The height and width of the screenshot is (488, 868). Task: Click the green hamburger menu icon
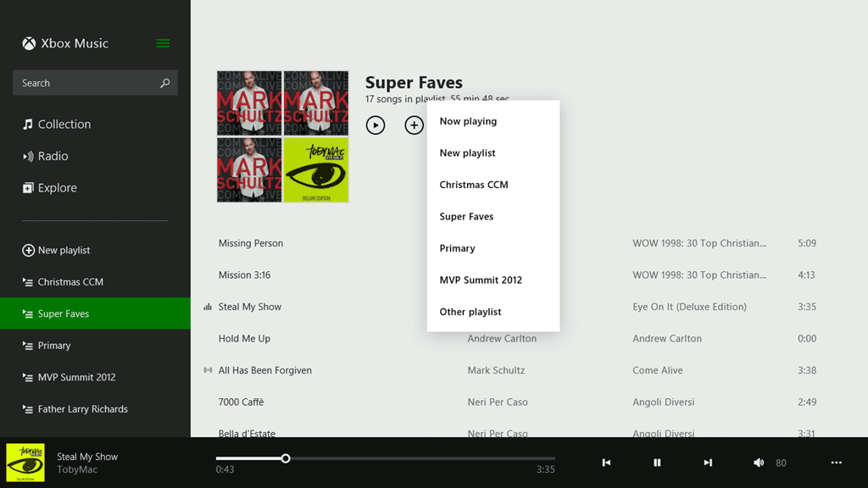pyautogui.click(x=163, y=43)
